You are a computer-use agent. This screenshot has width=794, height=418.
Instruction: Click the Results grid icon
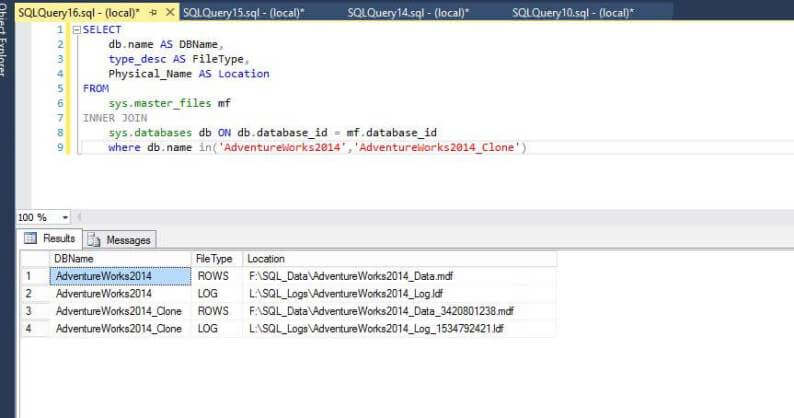[x=30, y=238]
